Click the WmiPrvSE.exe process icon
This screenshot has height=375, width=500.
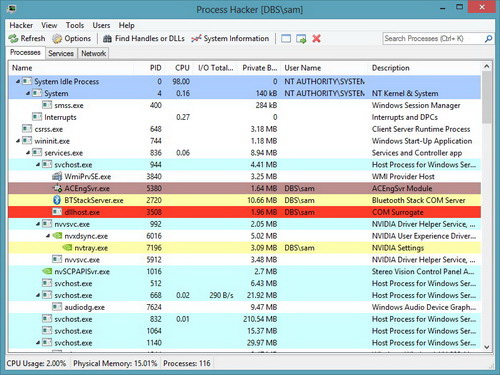(57, 176)
